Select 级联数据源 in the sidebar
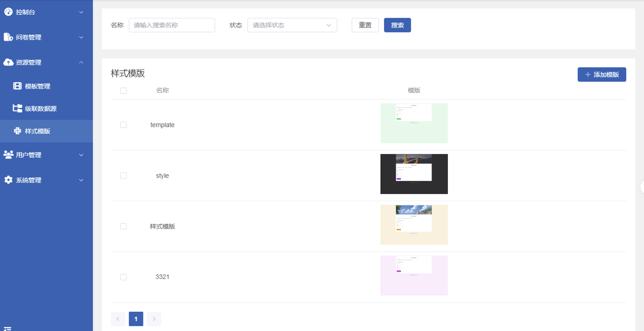Viewport: 644px width, 331px height. [x=46, y=109]
